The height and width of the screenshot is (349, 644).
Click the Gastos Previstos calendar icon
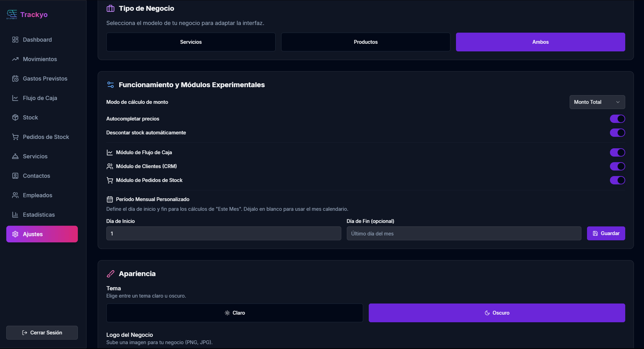pyautogui.click(x=15, y=78)
